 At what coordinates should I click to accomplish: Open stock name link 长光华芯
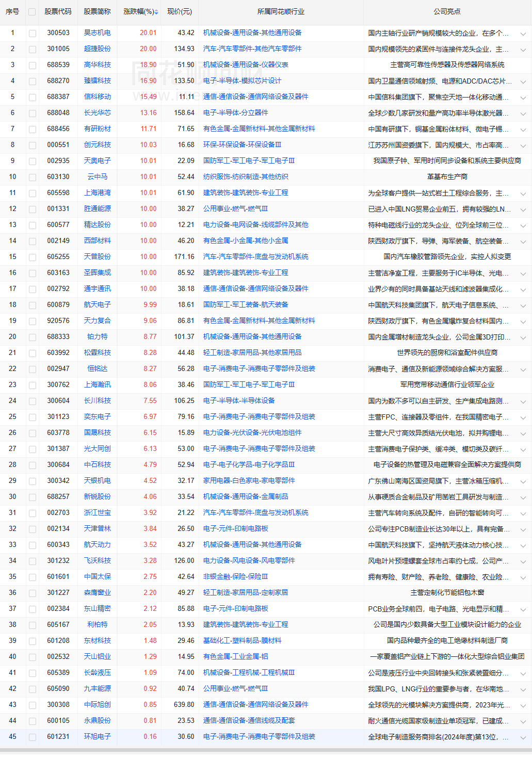coord(97,112)
